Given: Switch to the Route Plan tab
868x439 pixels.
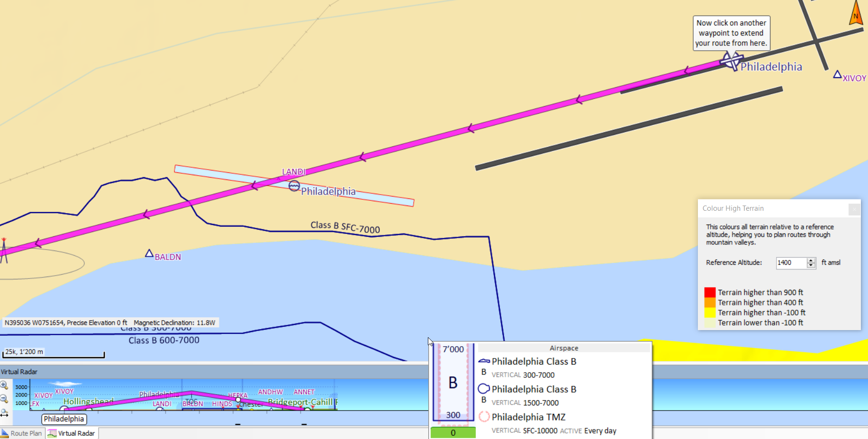Looking at the screenshot, I should [22, 433].
